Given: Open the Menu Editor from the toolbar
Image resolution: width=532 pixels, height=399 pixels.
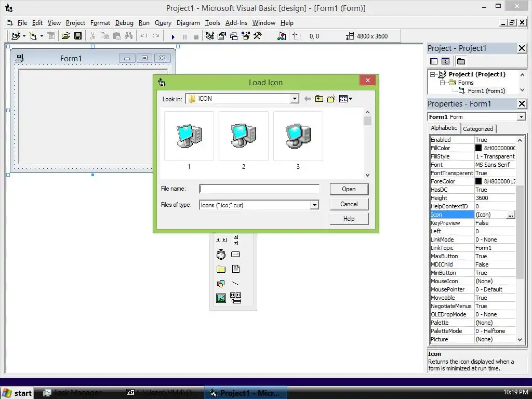Looking at the screenshot, I should 51,36.
